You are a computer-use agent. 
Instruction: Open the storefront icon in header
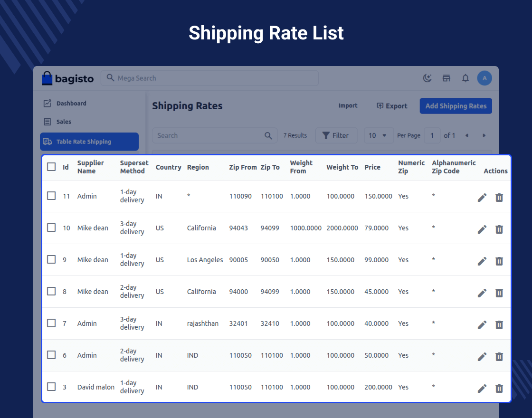point(446,78)
